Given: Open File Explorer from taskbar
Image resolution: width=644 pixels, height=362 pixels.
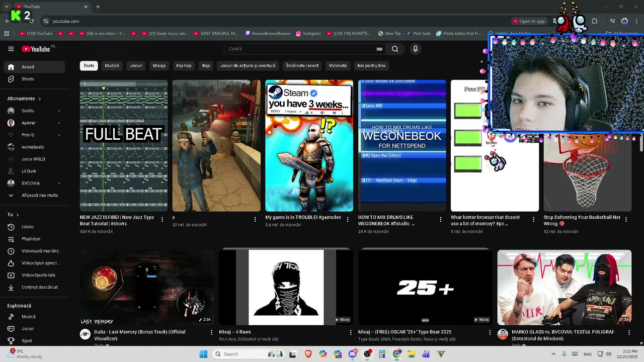Looking at the screenshot, I should [411, 354].
